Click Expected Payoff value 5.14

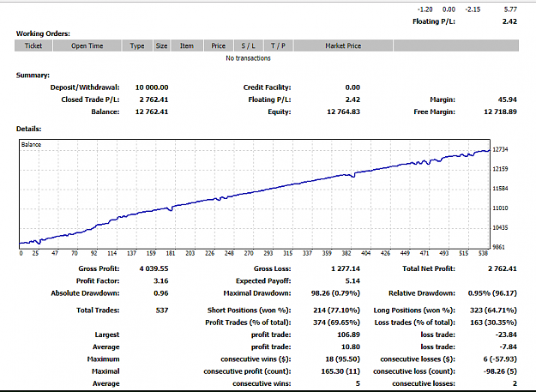point(352,281)
